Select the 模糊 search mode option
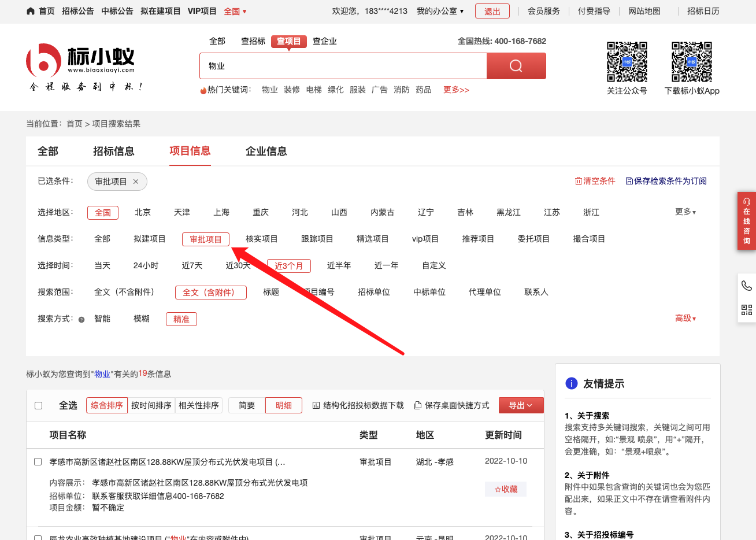The image size is (756, 540). pyautogui.click(x=142, y=319)
